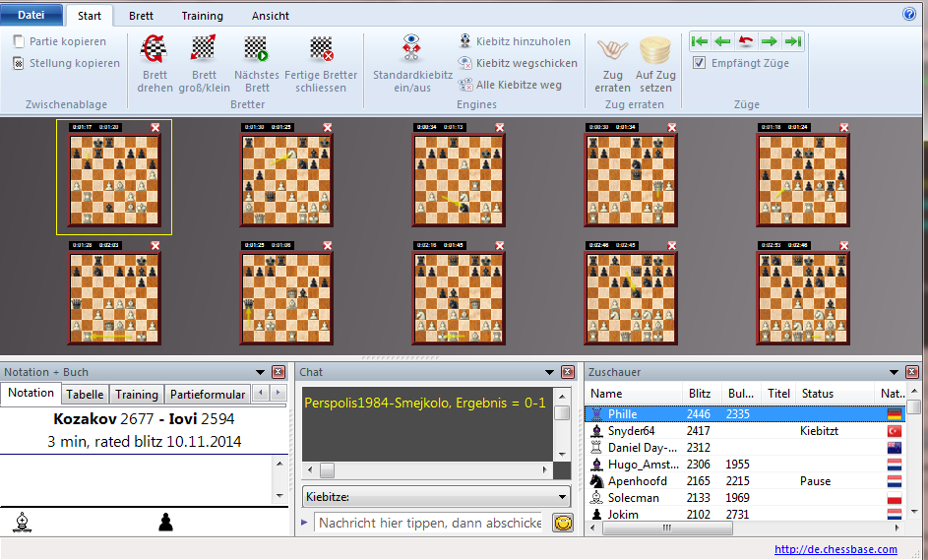Click Kiebitz wegschicken
Viewport: 928px width, 560px height.
pyautogui.click(x=518, y=63)
